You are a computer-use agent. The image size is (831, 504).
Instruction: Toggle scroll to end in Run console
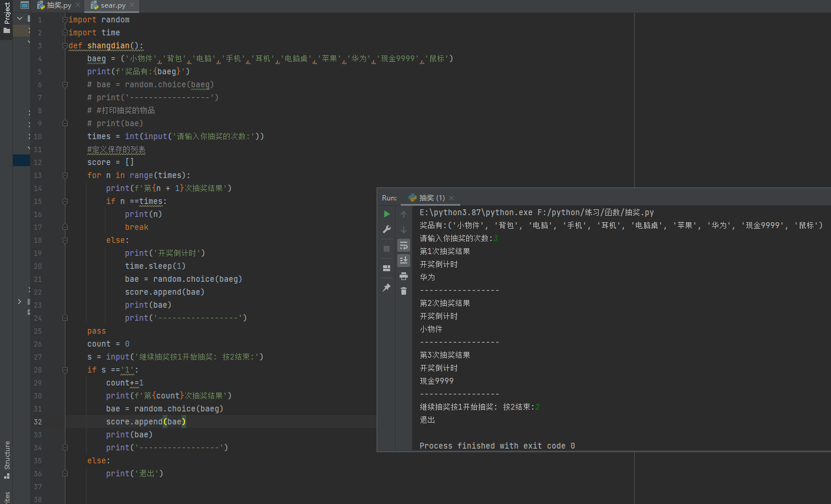point(404,260)
